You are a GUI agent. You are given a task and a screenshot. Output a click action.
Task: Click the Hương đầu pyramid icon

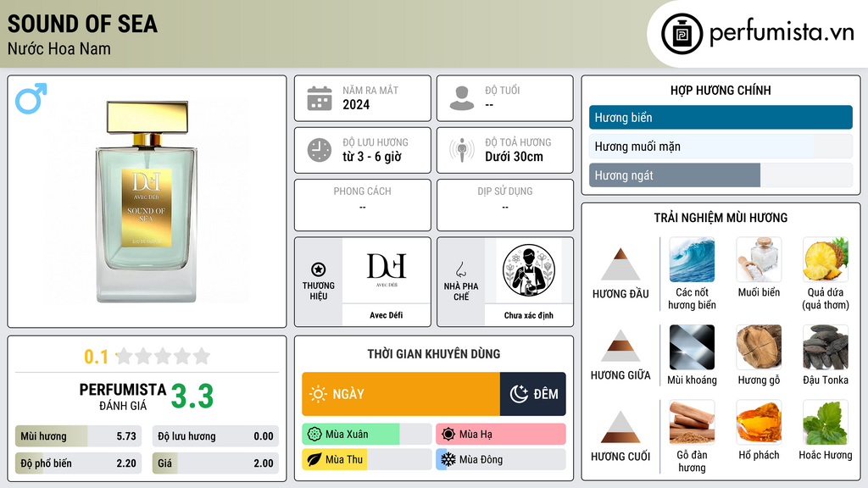(620, 264)
